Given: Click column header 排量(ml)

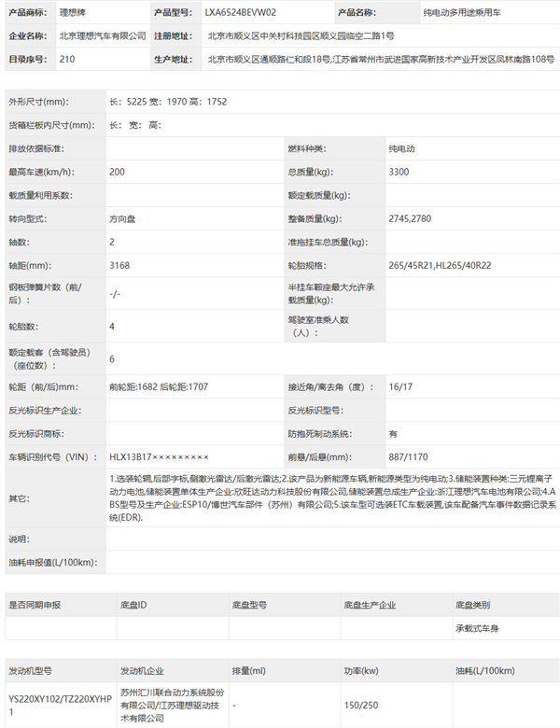Looking at the screenshot, I should (x=249, y=671).
